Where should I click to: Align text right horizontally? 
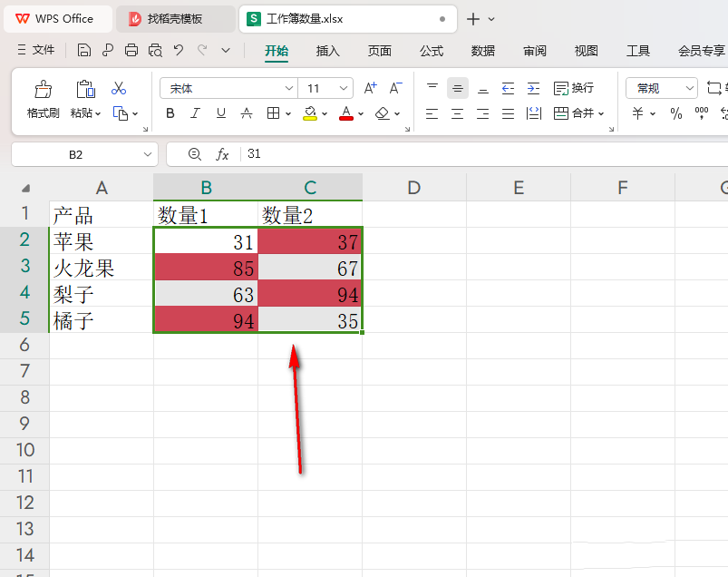[483, 113]
